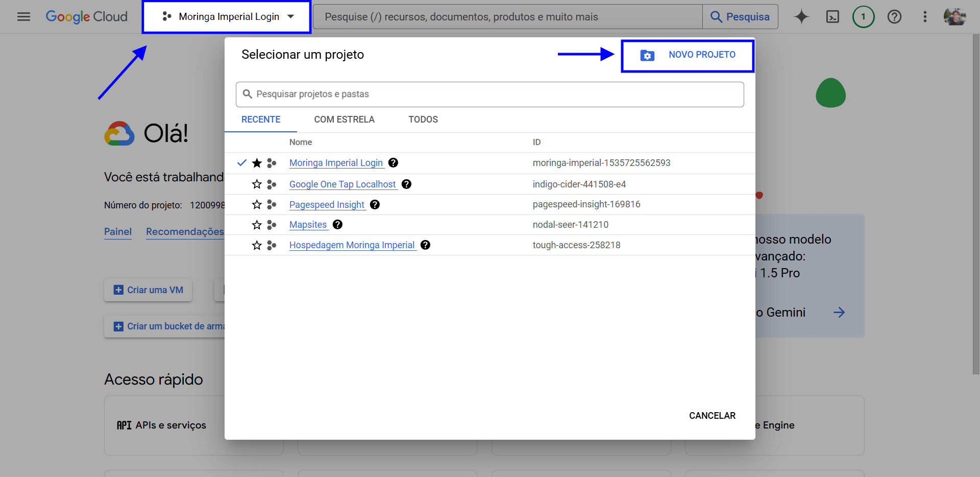Click the Nome column header
980x477 pixels.
click(x=301, y=142)
